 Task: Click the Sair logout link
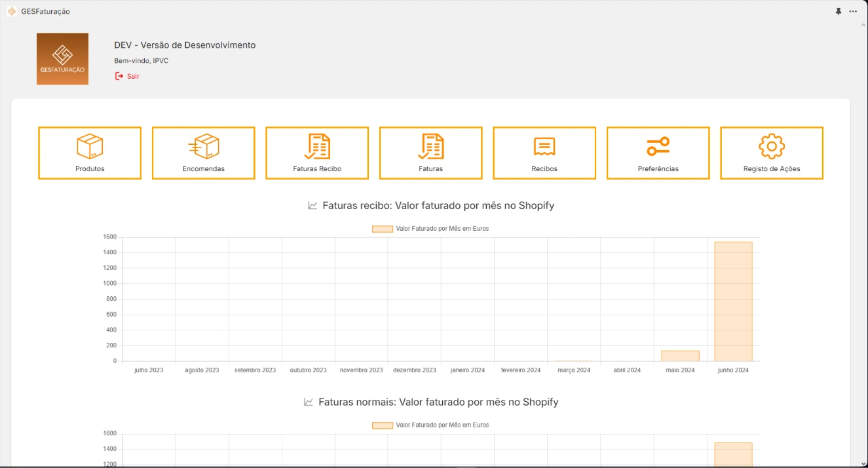pyautogui.click(x=128, y=75)
